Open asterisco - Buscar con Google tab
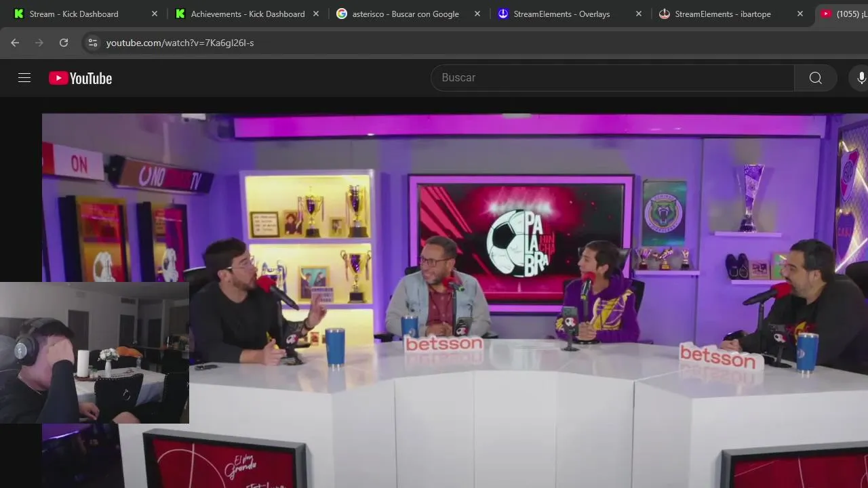The image size is (868, 488). 406,14
